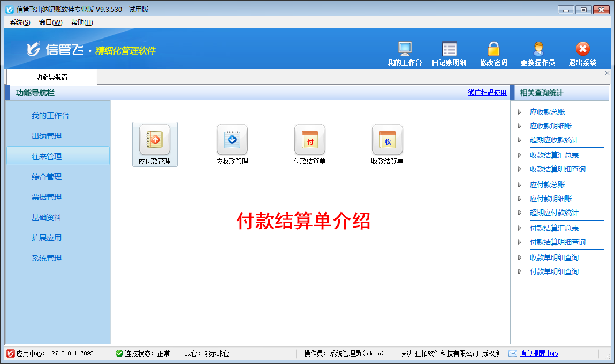Click the 微信扫码使用 link
The height and width of the screenshot is (364, 615).
pyautogui.click(x=487, y=93)
